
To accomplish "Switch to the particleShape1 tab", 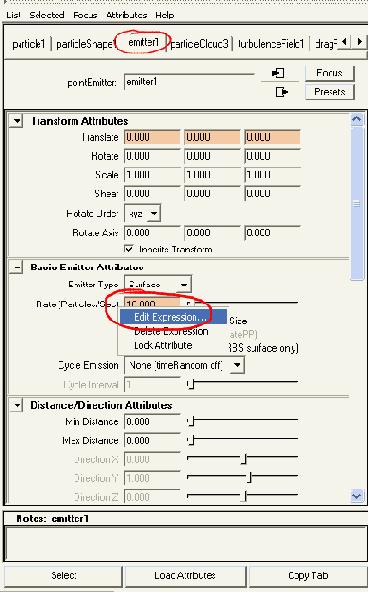I will pyautogui.click(x=86, y=45).
